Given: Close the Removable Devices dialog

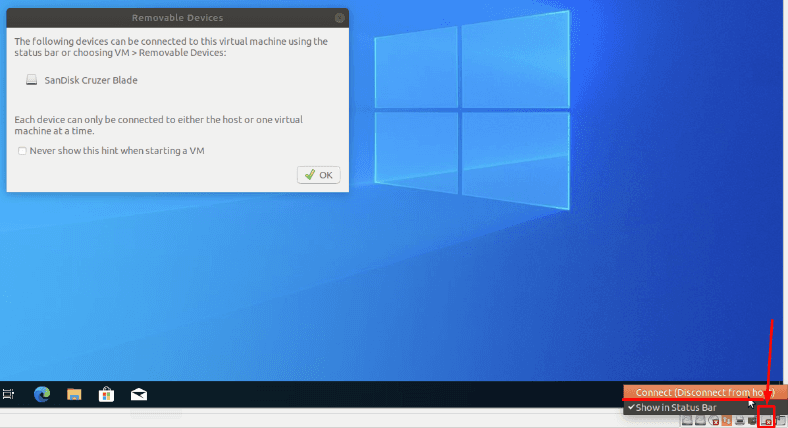Looking at the screenshot, I should 340,18.
